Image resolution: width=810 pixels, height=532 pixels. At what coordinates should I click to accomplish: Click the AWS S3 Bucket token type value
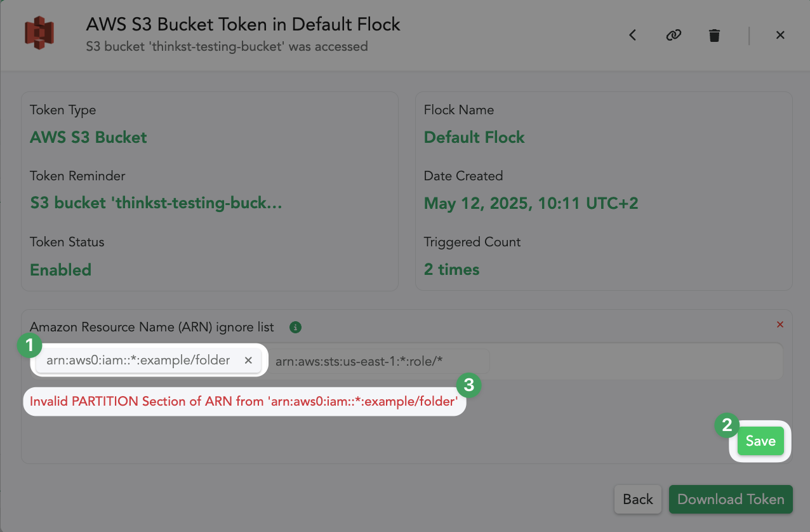[x=88, y=138]
